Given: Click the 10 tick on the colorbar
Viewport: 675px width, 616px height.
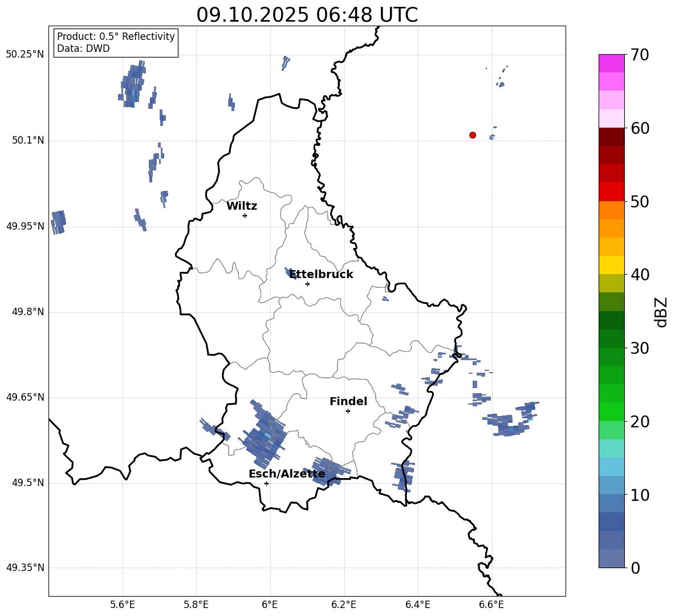Looking at the screenshot, I should click(x=640, y=495).
